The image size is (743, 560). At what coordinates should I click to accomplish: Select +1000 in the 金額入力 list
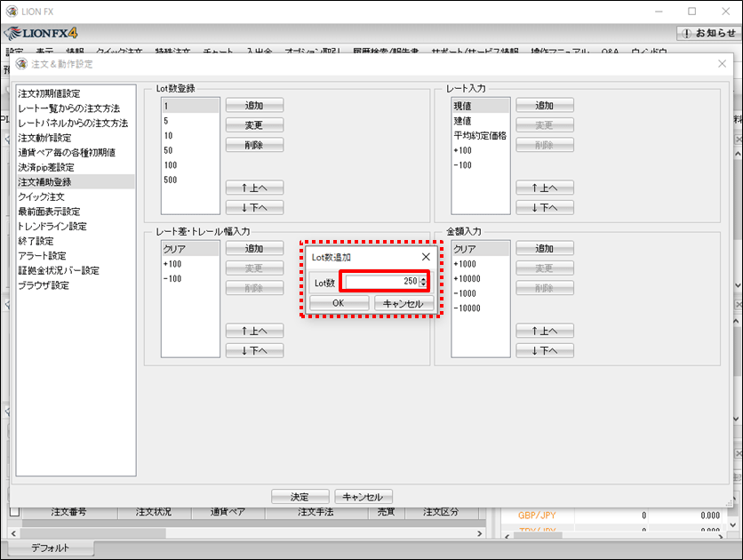481,264
